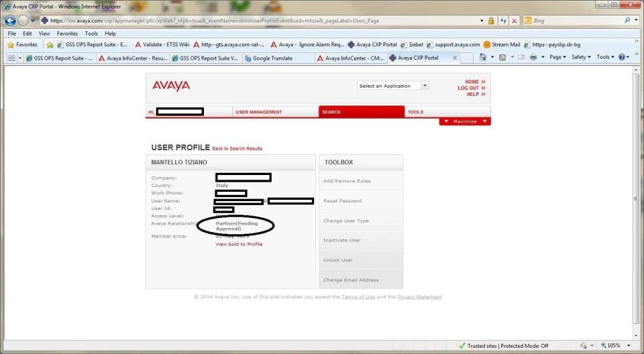Open Validate - ETSS Wiki bookmark

(x=162, y=44)
